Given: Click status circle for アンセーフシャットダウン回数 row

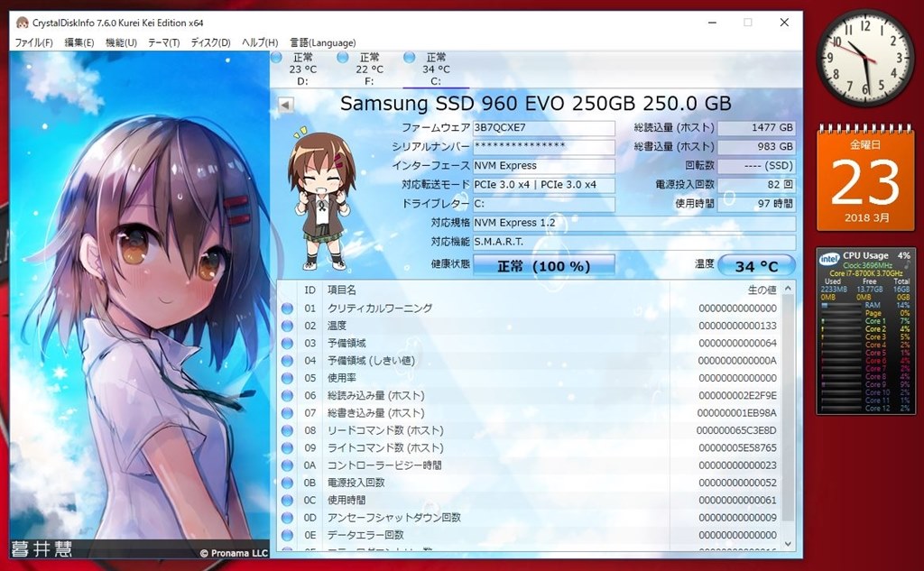Looking at the screenshot, I should [x=287, y=518].
